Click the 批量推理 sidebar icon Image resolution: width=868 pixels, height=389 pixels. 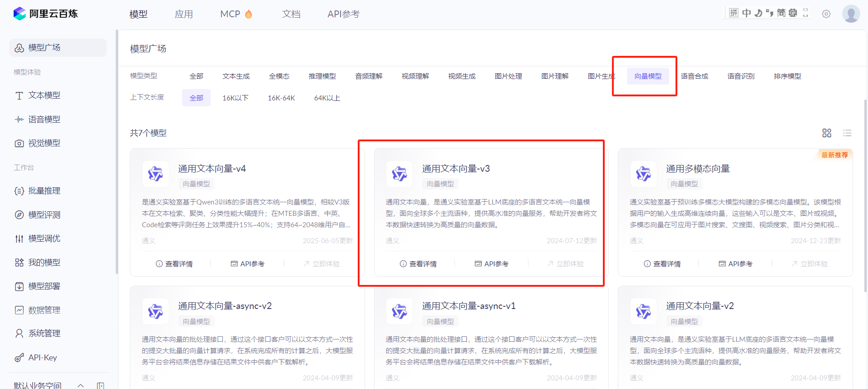[19, 191]
